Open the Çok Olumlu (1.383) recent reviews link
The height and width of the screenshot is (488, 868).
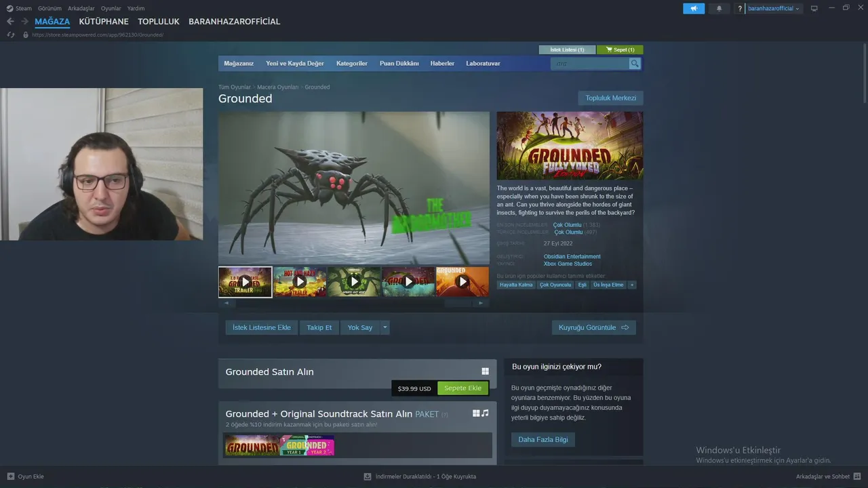pyautogui.click(x=568, y=225)
